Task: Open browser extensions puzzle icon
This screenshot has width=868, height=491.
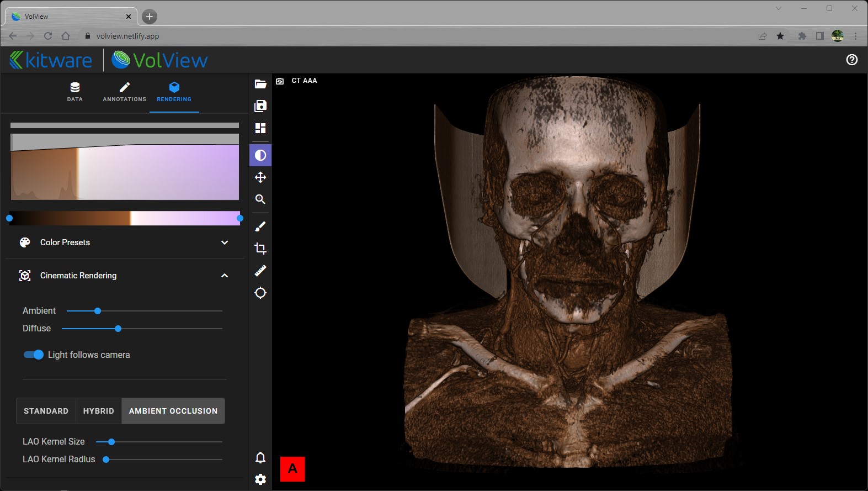Action: click(802, 36)
